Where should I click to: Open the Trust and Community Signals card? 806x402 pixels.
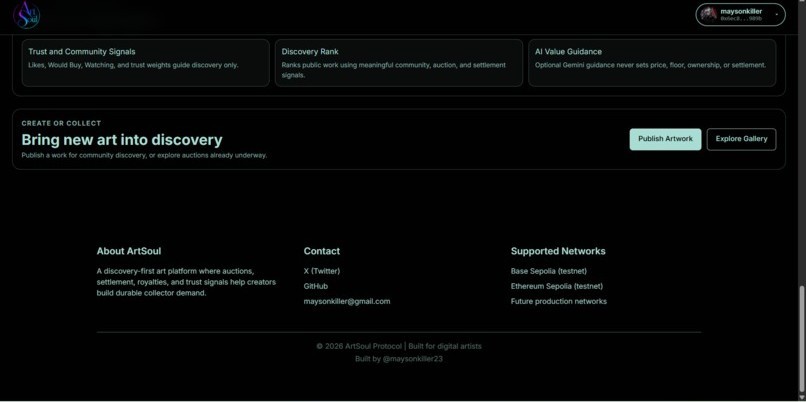(x=145, y=63)
